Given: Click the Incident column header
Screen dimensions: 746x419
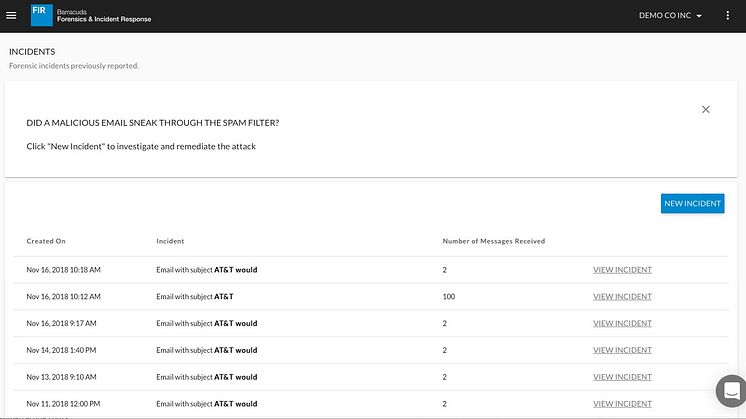Looking at the screenshot, I should [170, 241].
